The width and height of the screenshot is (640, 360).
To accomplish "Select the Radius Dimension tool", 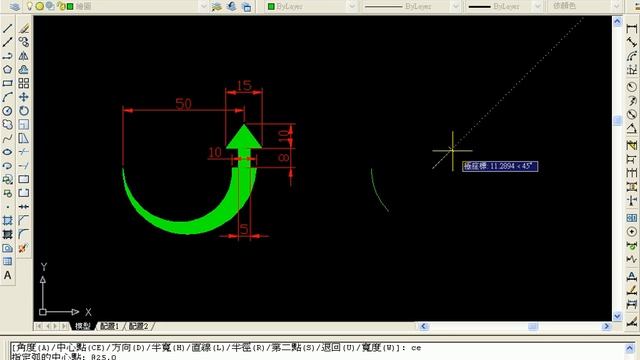I will [x=632, y=87].
